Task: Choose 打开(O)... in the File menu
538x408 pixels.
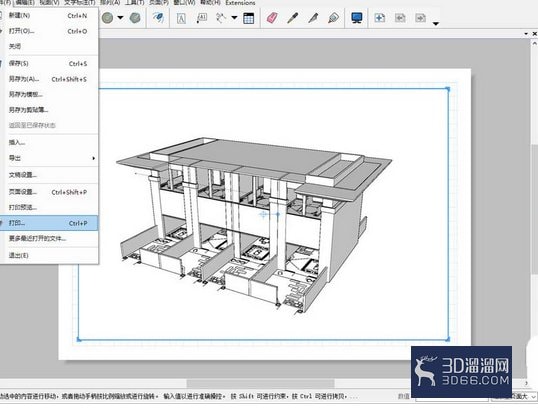Action: (49, 31)
